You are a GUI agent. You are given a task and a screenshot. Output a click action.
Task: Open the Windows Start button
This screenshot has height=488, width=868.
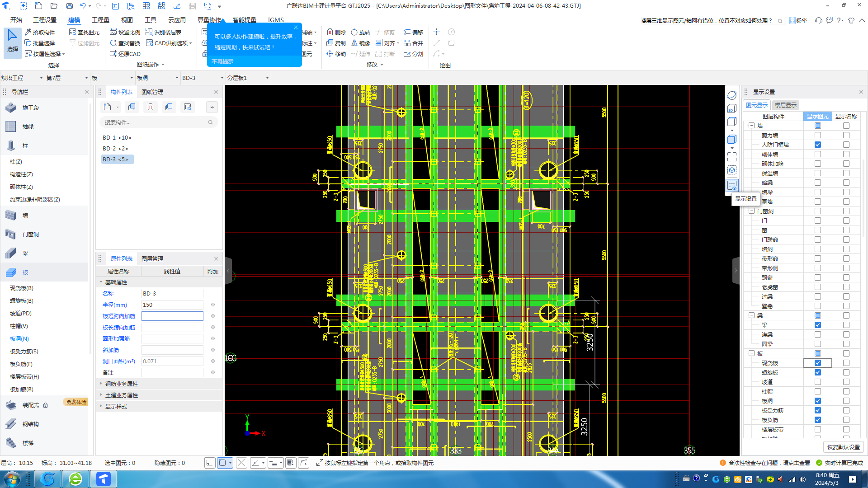(12, 479)
